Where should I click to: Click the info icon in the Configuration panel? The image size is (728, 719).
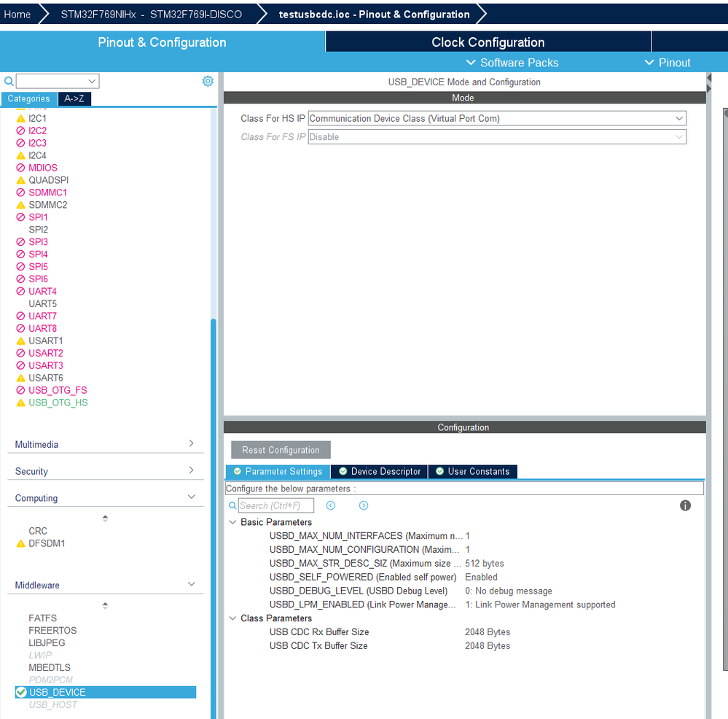click(x=685, y=505)
